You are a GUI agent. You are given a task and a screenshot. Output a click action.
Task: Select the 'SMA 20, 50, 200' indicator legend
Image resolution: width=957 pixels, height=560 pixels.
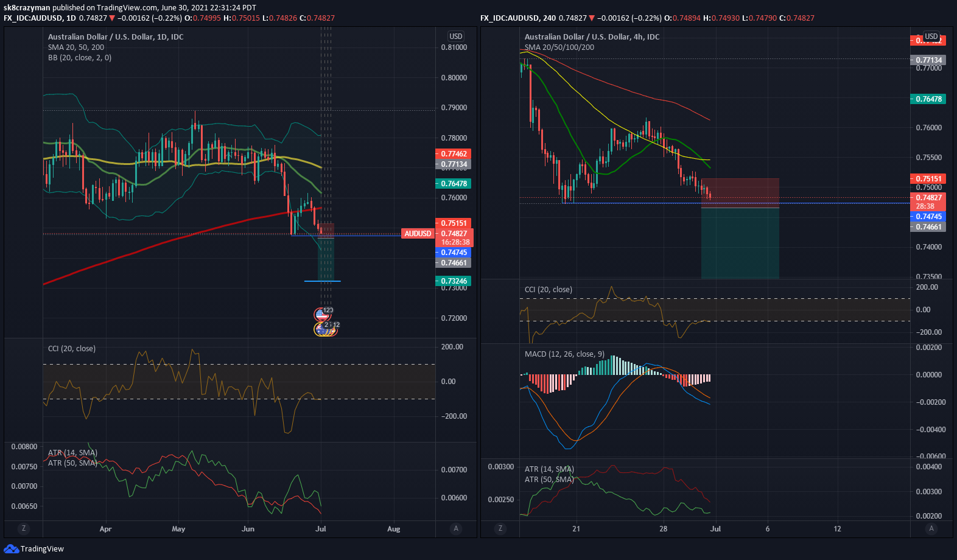76,47
